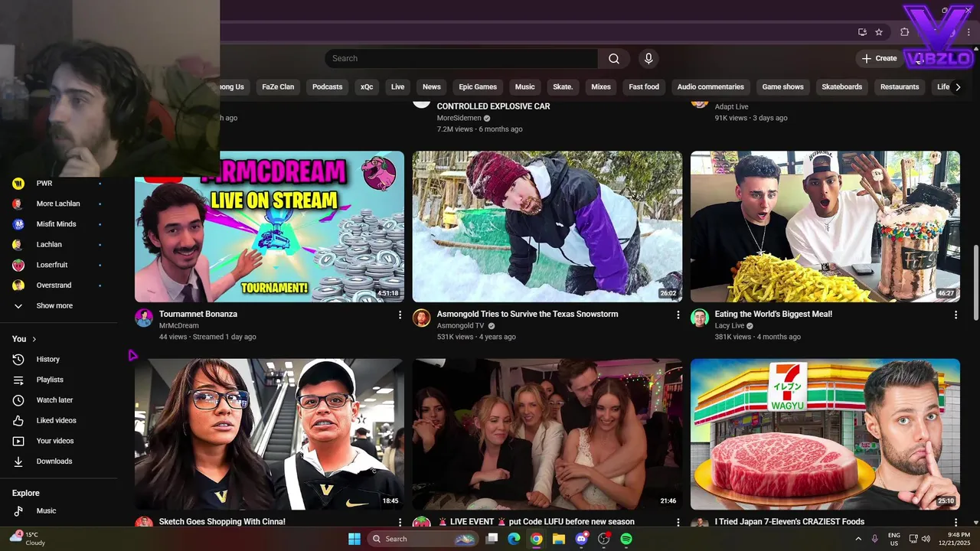Open Watch later in the sidebar
The height and width of the screenshot is (551, 980).
[x=58, y=400]
